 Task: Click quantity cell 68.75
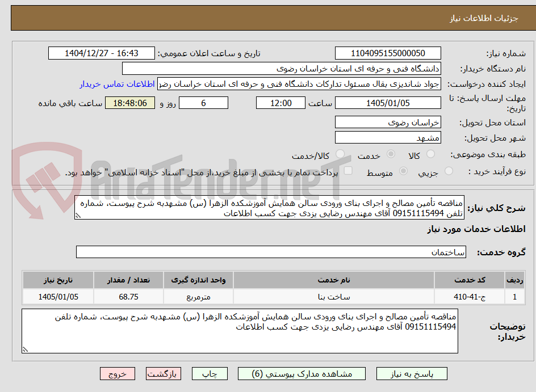128,297
